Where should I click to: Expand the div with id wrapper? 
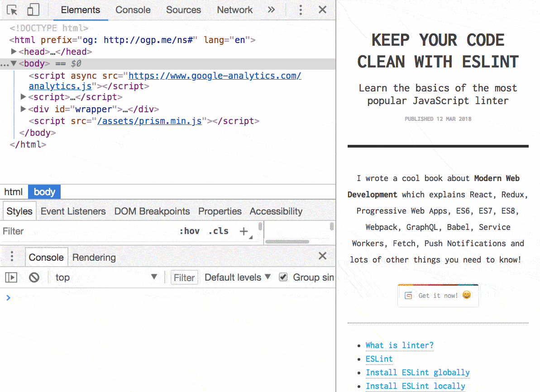[23, 109]
